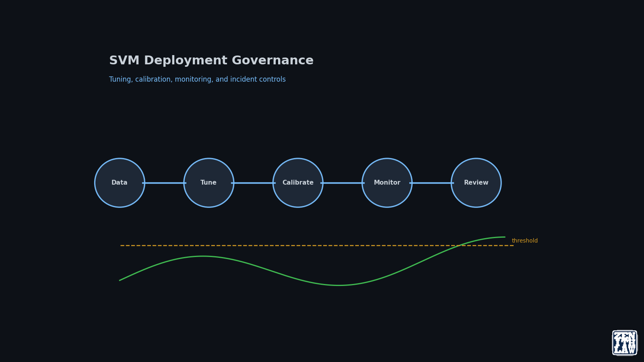Click the Data stage node
The height and width of the screenshot is (362, 644).
click(120, 183)
